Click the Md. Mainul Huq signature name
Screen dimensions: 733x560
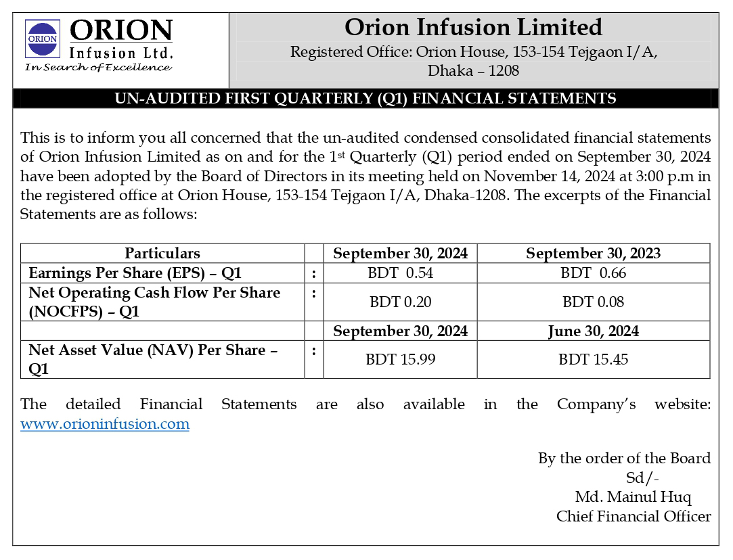click(633, 497)
